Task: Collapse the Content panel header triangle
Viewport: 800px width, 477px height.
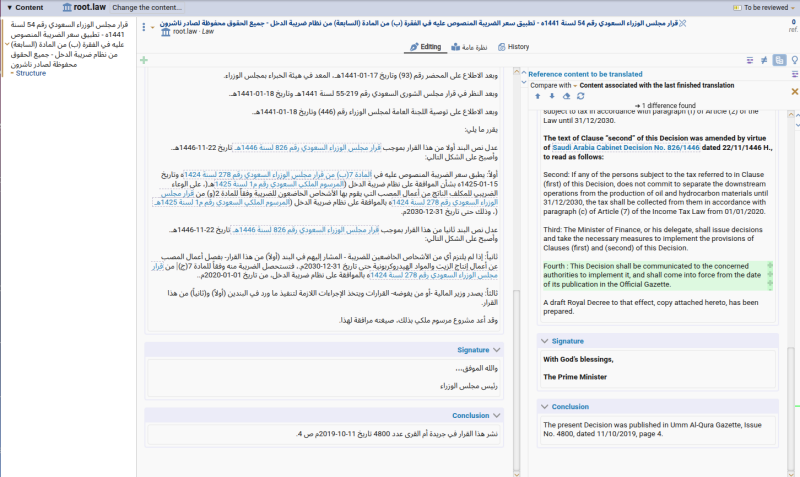Action: click(9, 8)
